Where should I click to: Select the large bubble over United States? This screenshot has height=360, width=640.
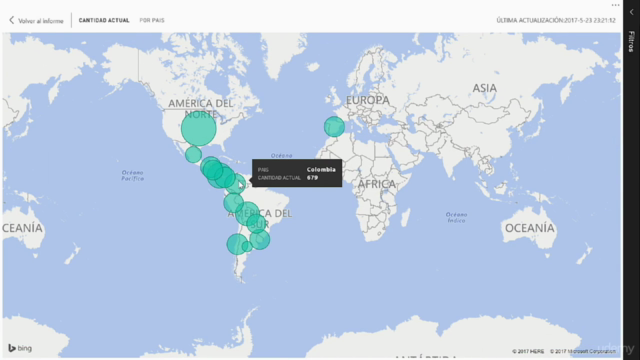tap(199, 129)
